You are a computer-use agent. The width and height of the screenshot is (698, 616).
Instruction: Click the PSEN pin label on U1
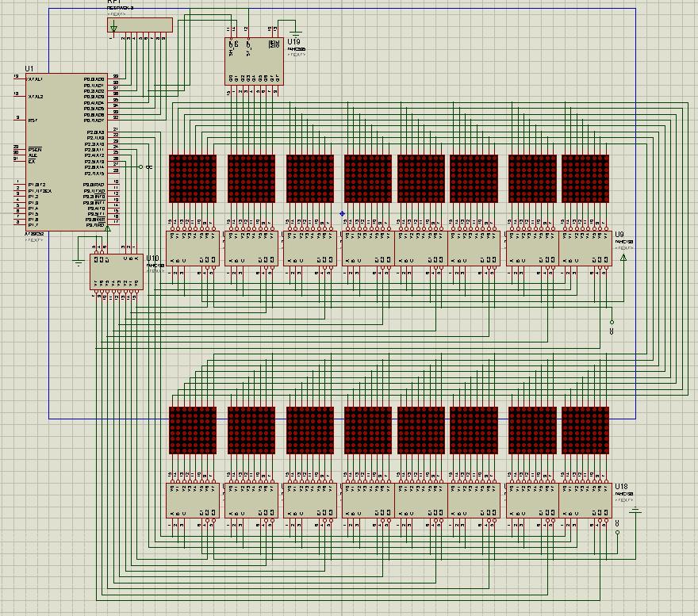(x=35, y=150)
